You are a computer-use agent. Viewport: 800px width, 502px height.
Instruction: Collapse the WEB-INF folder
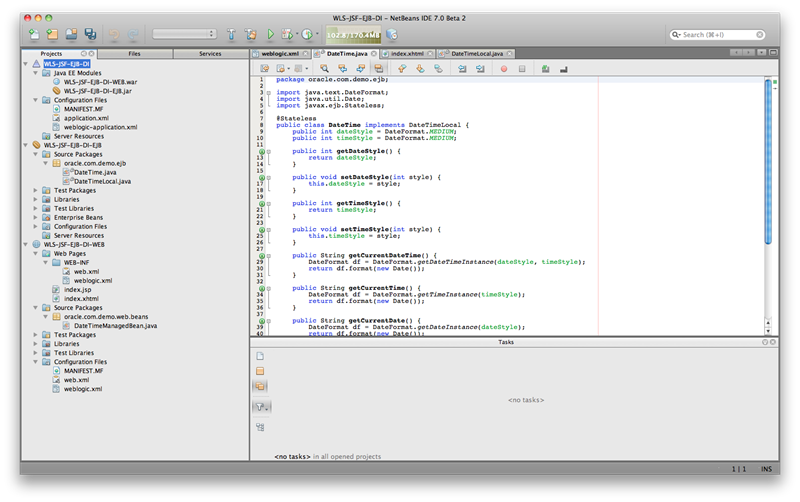45,262
